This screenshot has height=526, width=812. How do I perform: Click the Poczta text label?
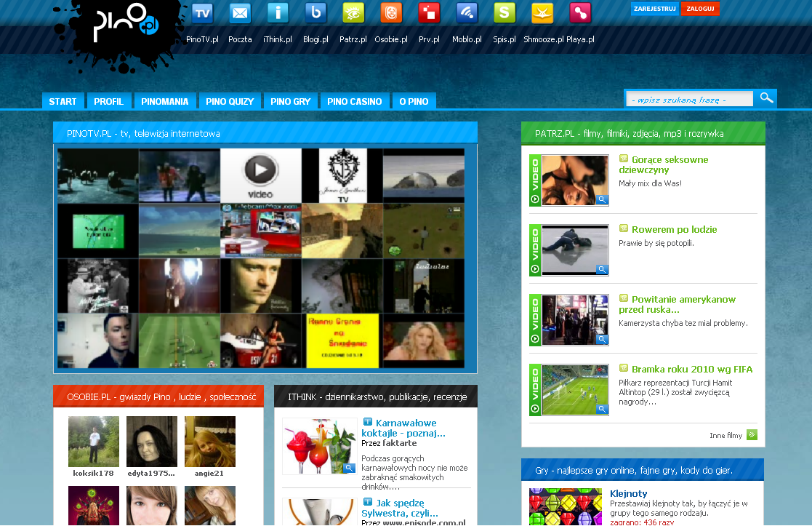point(241,39)
